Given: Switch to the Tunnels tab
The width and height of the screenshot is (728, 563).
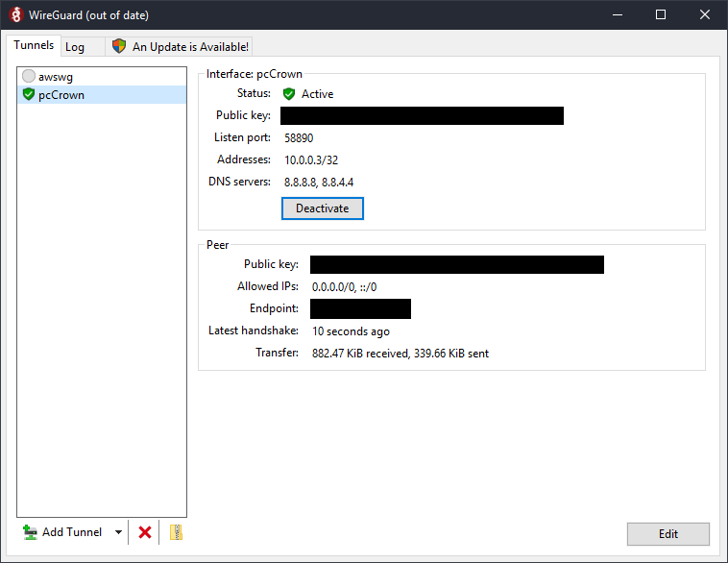Looking at the screenshot, I should pos(34,45).
